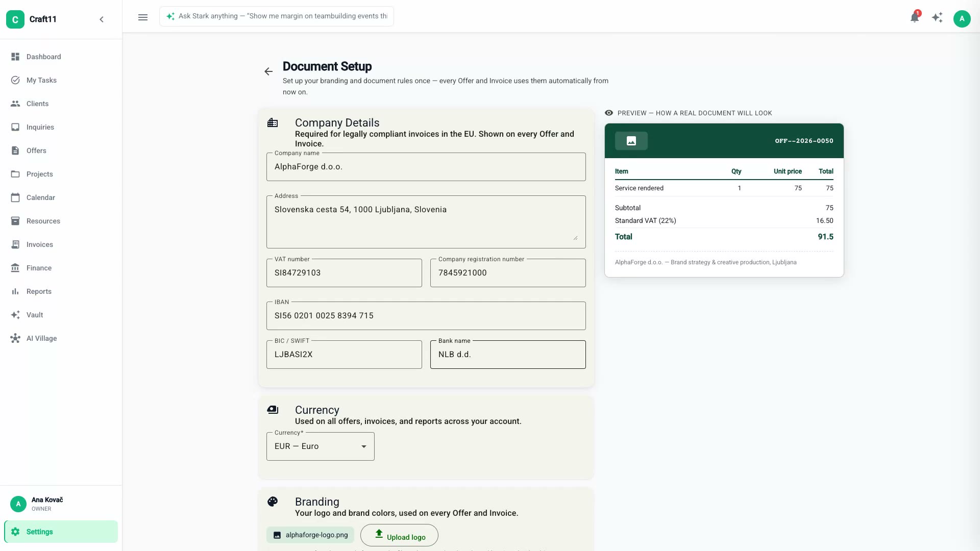Click the back arrow beside Document Setup
This screenshot has height=551, width=980.
pyautogui.click(x=268, y=71)
